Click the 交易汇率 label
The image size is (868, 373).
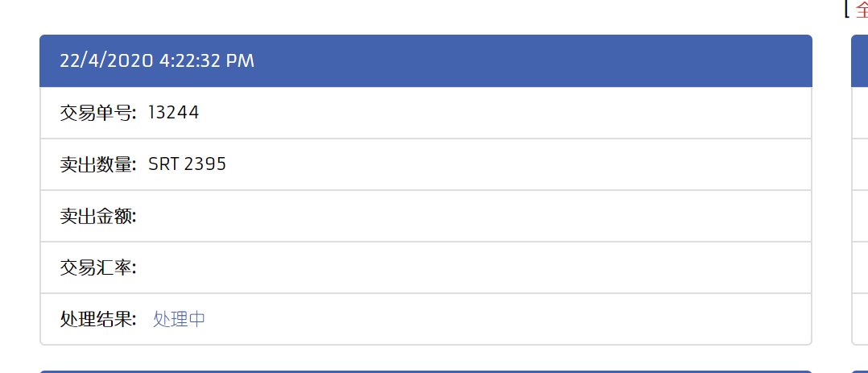[x=98, y=267]
